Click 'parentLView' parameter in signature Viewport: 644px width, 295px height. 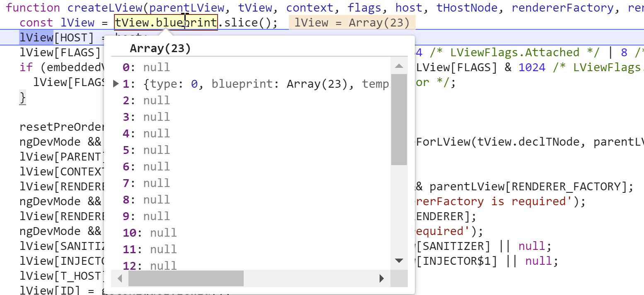187,8
